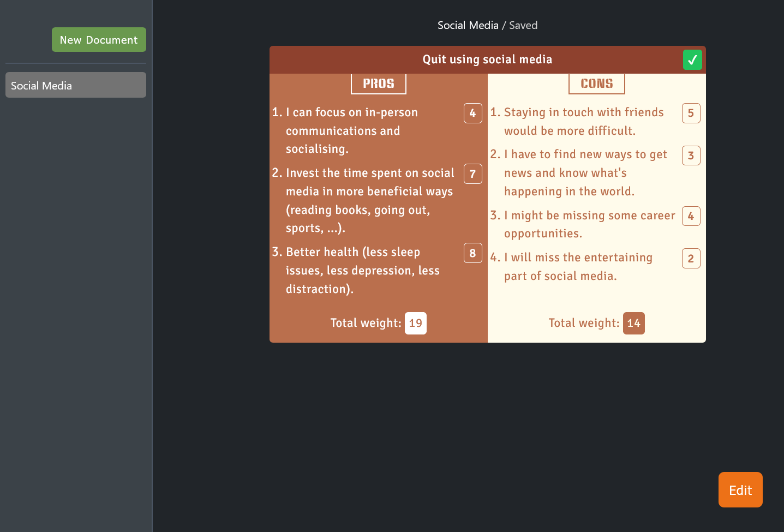Click the weight badge showing 4 beside first pro

[472, 113]
